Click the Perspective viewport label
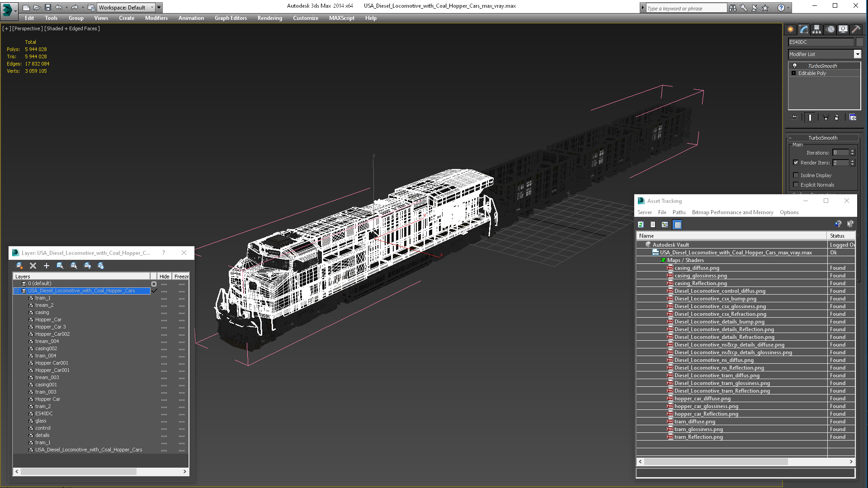868x488 pixels. click(x=27, y=28)
